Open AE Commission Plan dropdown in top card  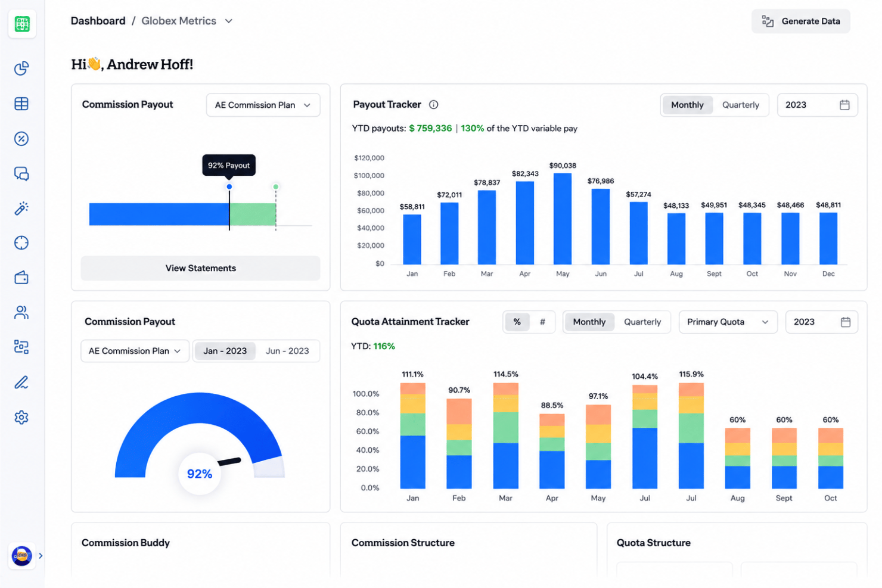coord(263,105)
